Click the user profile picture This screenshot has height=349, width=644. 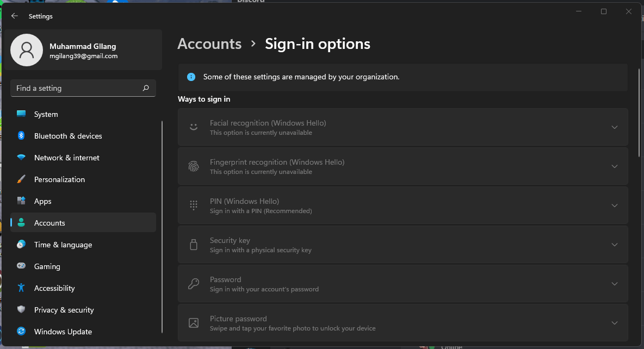pos(27,49)
